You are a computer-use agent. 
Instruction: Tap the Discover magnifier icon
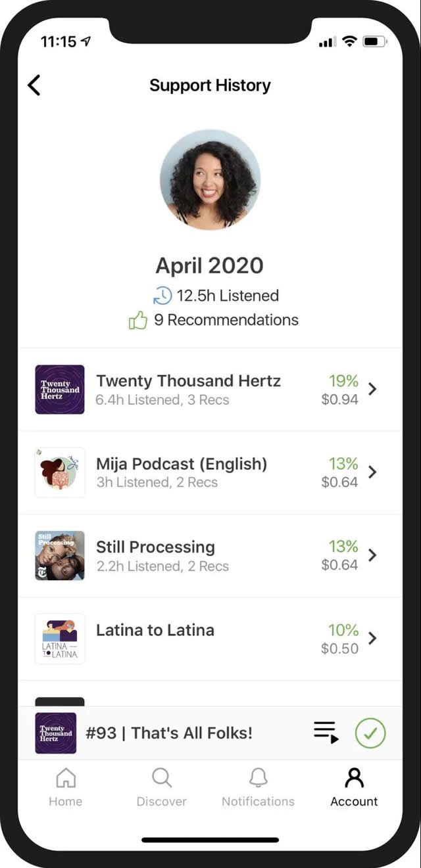click(161, 778)
